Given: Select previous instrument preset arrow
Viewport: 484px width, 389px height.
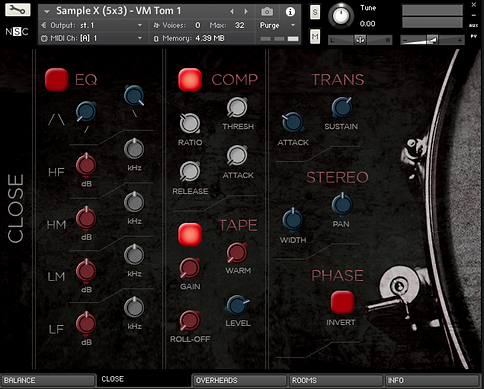Looking at the screenshot, I should pos(232,12).
